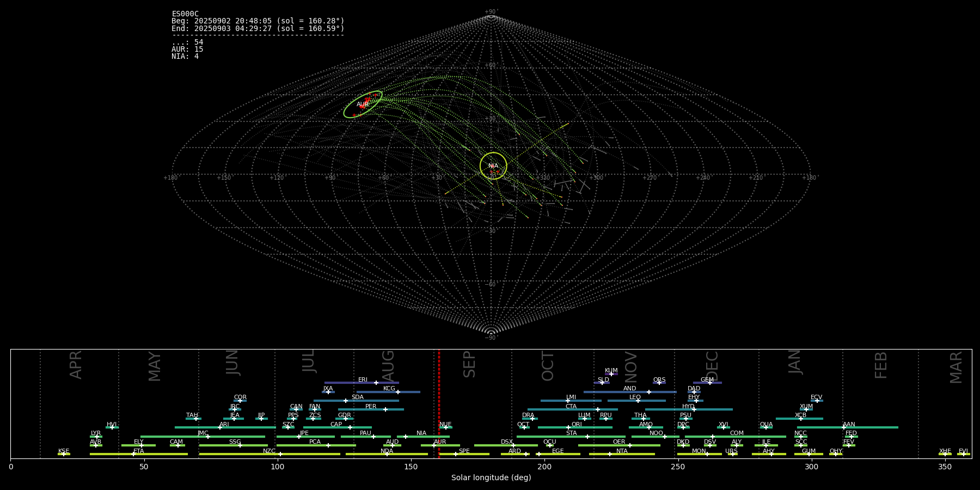This screenshot has height=490, width=980.
Task: Click the MON shower label in timeline
Action: [699, 451]
